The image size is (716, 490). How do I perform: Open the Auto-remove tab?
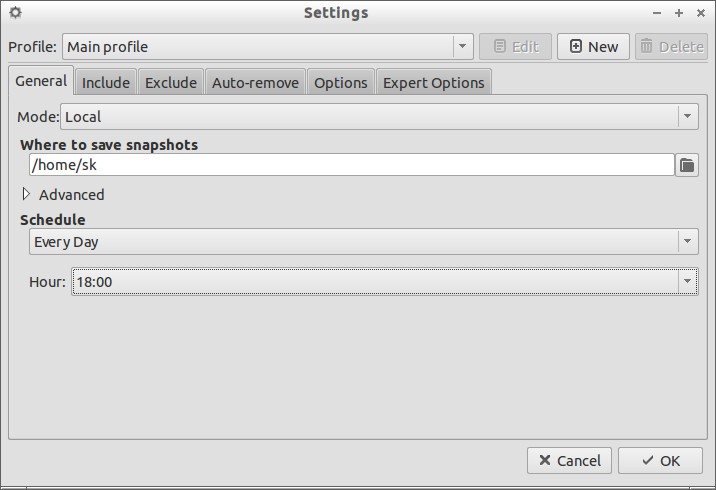tap(255, 83)
